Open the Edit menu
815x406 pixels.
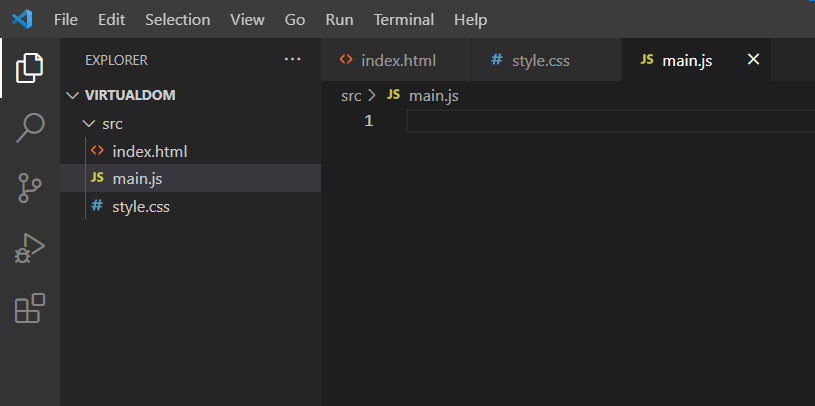coord(111,20)
